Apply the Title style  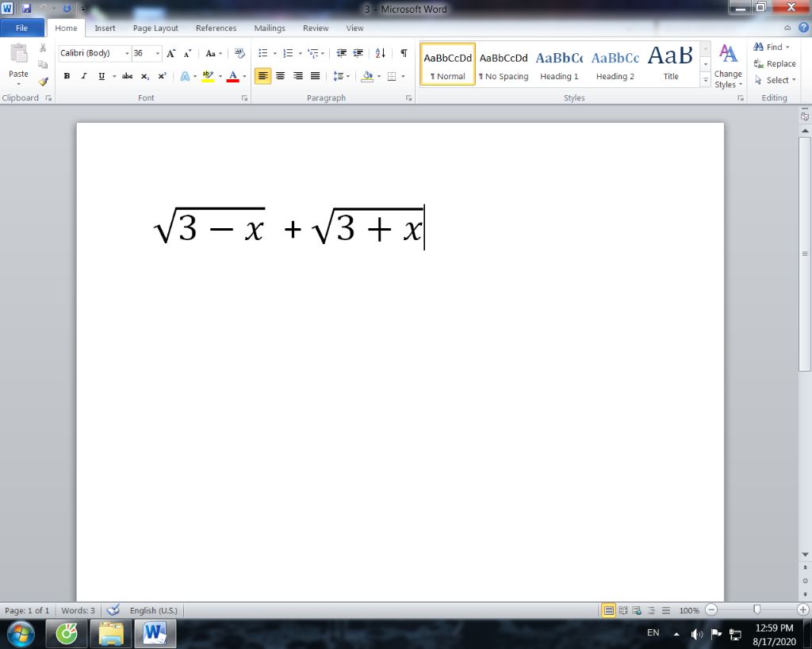(671, 65)
